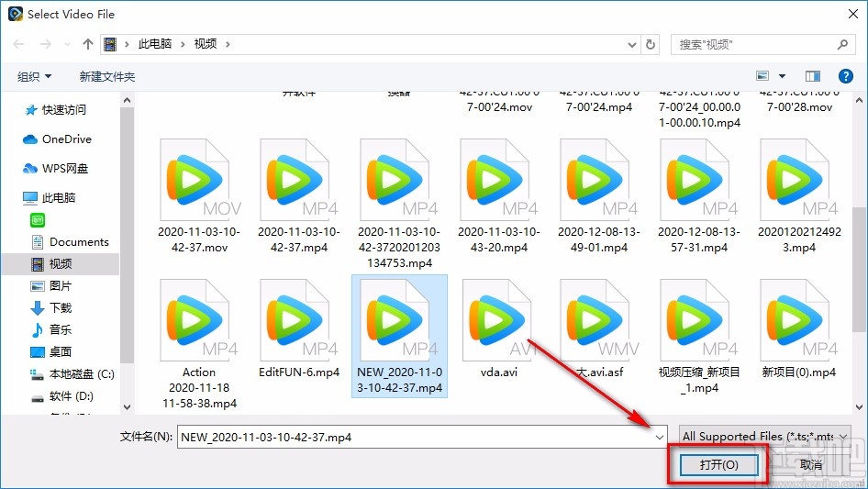Toggle the preview pane icon
Image resolution: width=868 pixels, height=489 pixels.
[813, 76]
